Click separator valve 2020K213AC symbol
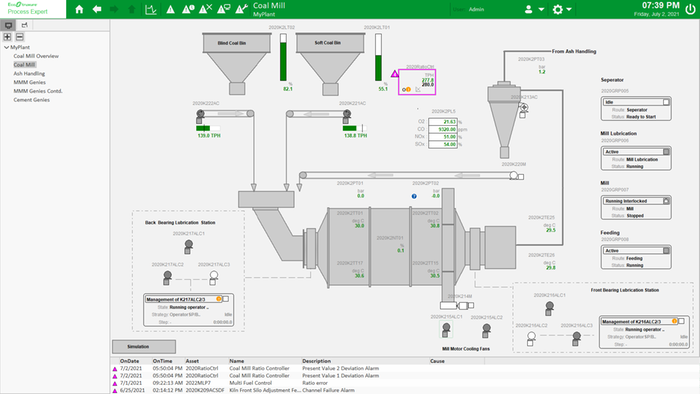 point(523,110)
